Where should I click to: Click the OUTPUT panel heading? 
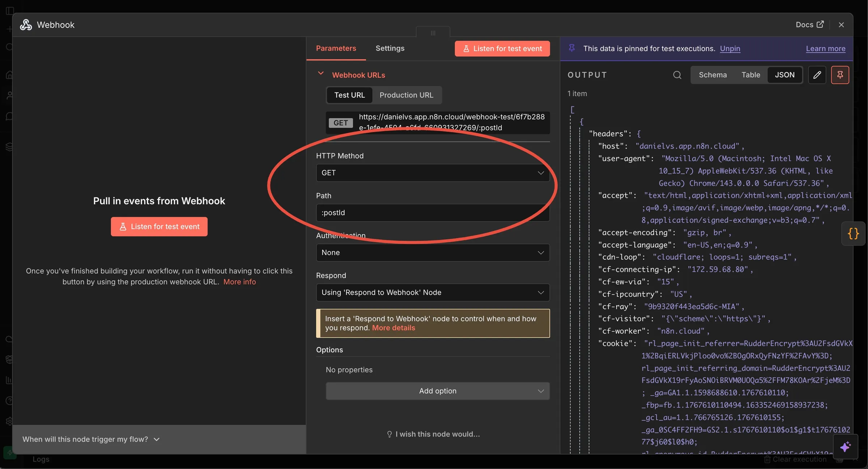point(587,75)
